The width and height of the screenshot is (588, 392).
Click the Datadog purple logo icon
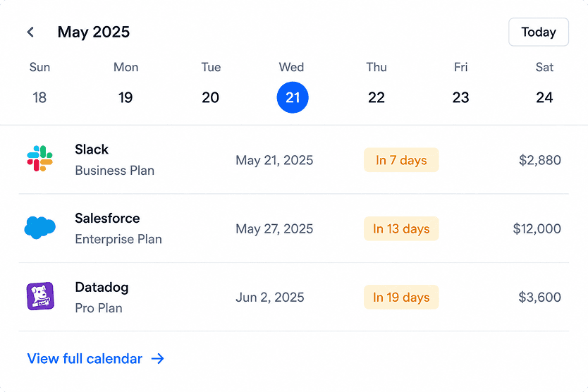click(40, 296)
